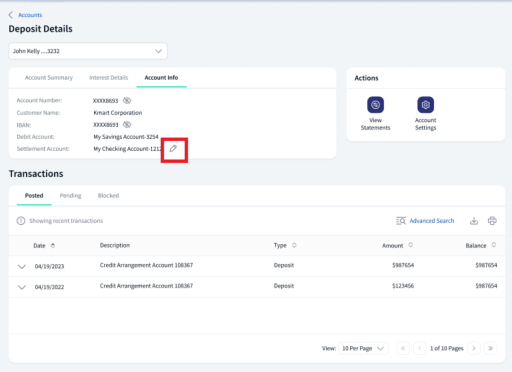The width and height of the screenshot is (512, 372).
Task: Click the $123456 amount cell
Action: click(403, 286)
